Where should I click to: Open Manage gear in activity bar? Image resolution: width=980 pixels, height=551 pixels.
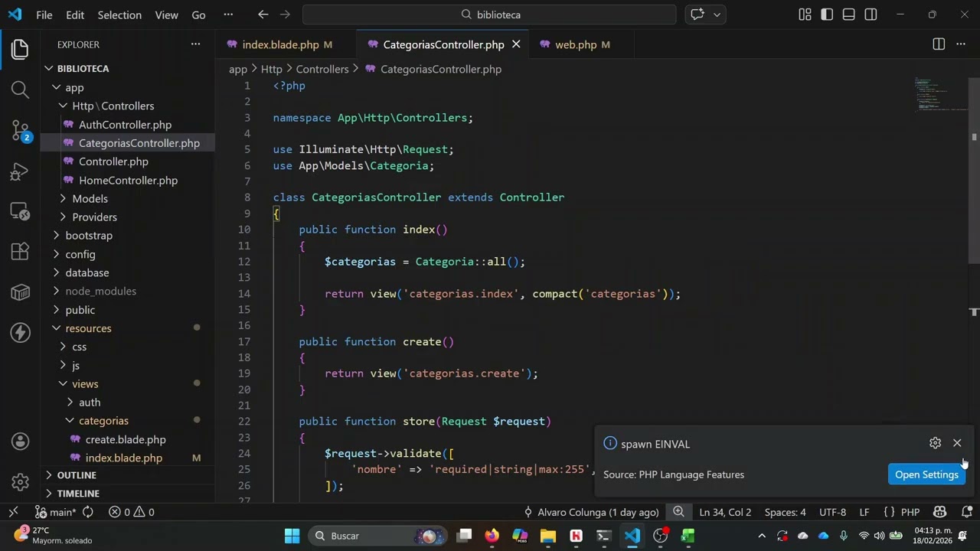[x=20, y=482]
